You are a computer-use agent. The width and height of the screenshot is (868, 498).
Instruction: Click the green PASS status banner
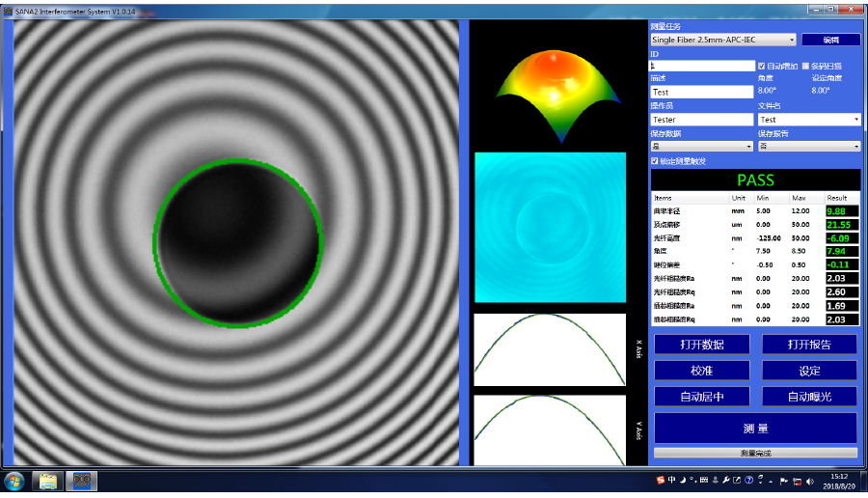pyautogui.click(x=755, y=180)
